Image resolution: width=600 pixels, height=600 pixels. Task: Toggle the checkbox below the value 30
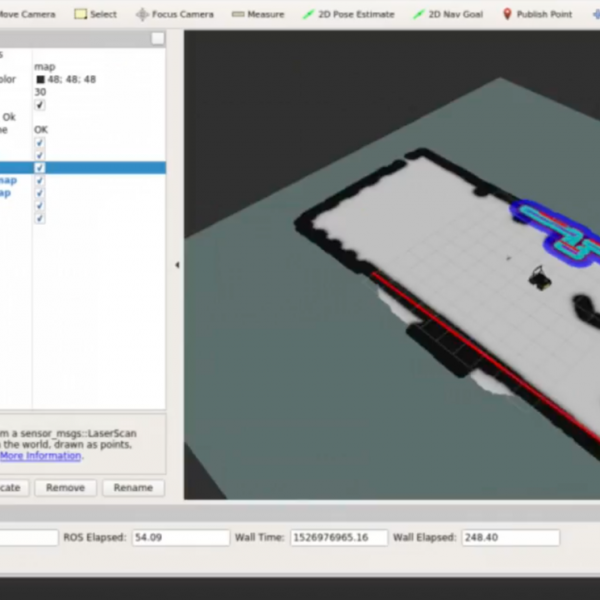click(40, 105)
